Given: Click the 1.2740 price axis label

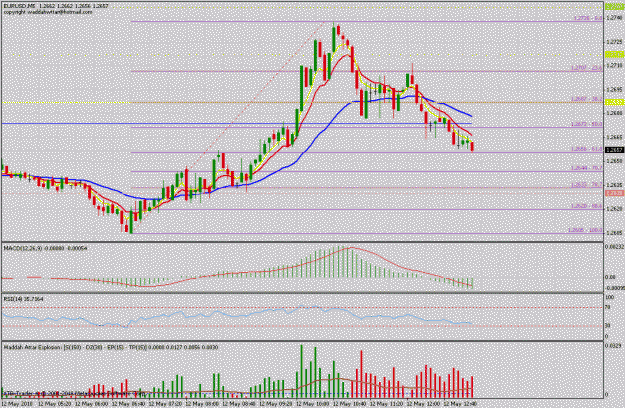Looking at the screenshot, I should pyautogui.click(x=614, y=18).
